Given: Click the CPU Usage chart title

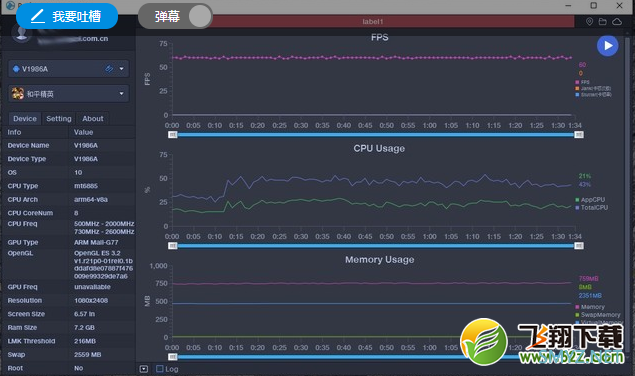Looking at the screenshot, I should (379, 148).
